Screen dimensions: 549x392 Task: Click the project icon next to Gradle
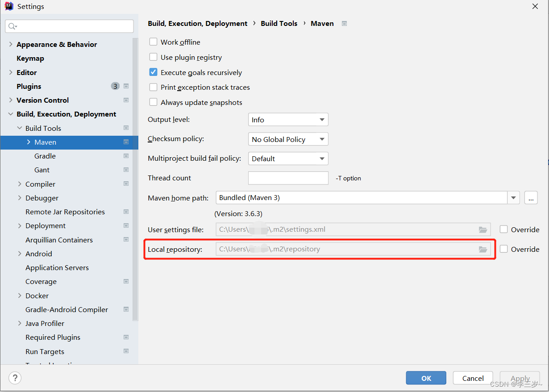[x=126, y=156]
